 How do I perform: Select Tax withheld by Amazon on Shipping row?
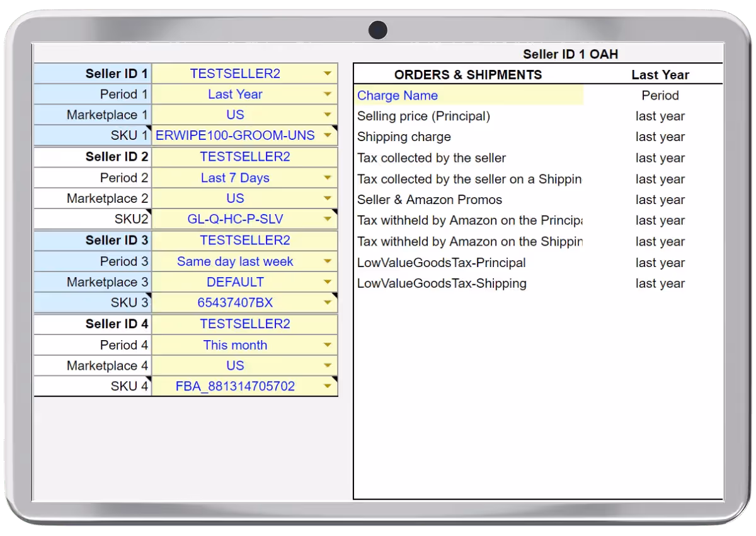click(539, 241)
